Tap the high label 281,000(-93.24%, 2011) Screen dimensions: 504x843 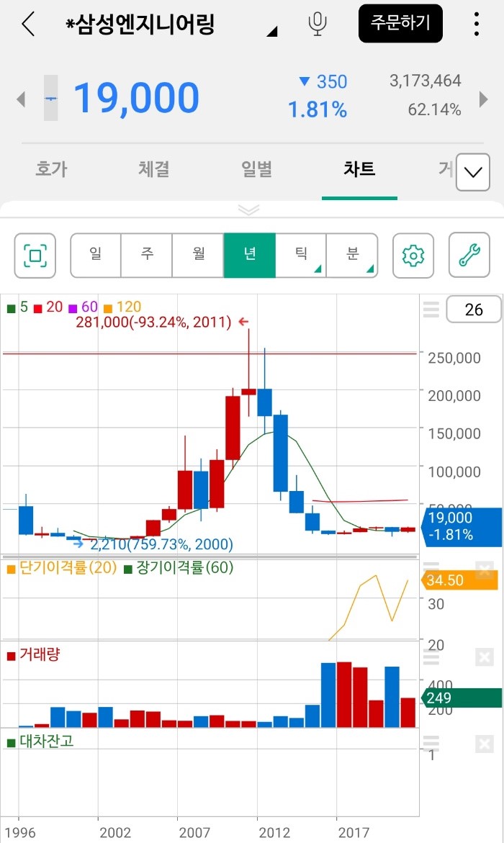154,322
